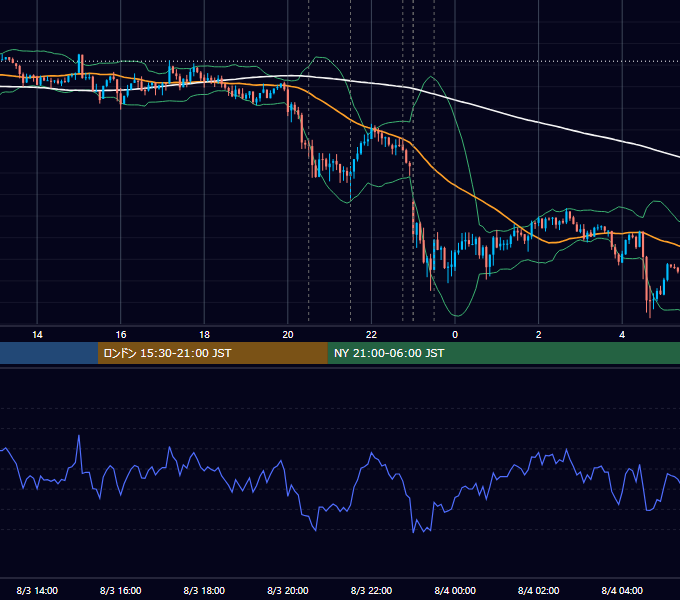Select the London session band 15:30-21:00 JST
Viewport: 680px width, 600px height.
pos(212,353)
